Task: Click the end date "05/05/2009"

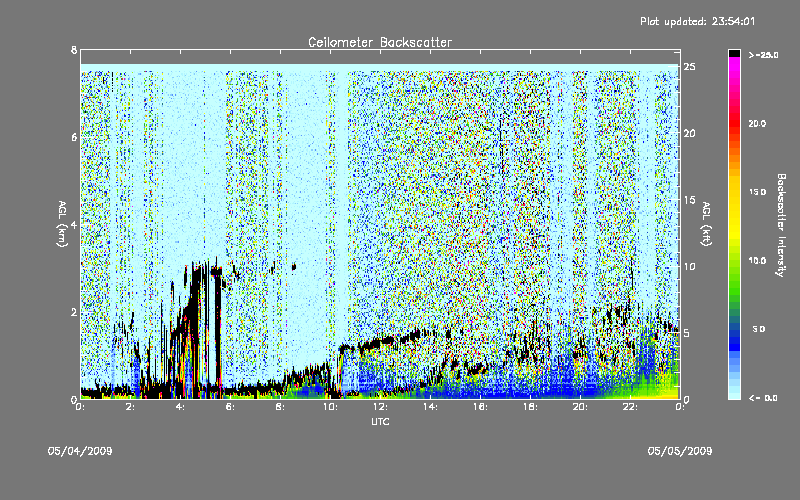Action: coord(680,451)
